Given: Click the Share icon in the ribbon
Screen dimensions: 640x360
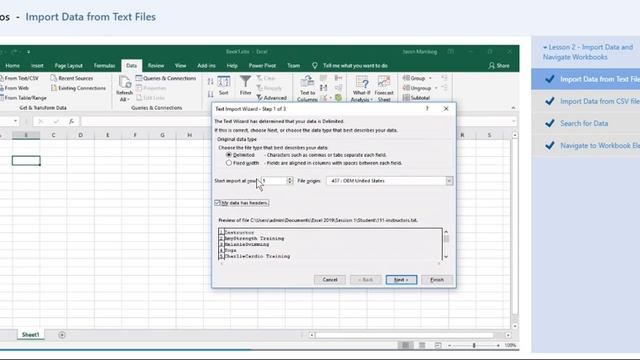Looking at the screenshot, I should (x=491, y=65).
